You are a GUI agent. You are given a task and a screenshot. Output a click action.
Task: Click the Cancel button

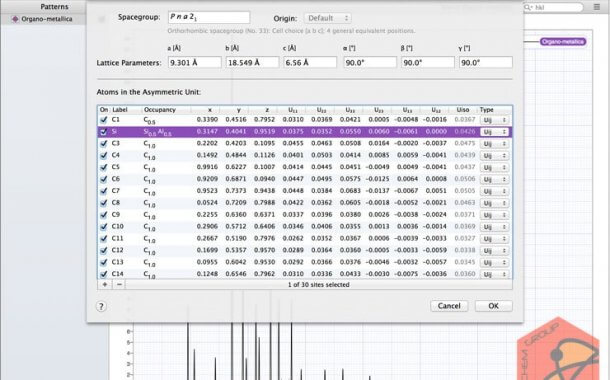[x=449, y=306]
